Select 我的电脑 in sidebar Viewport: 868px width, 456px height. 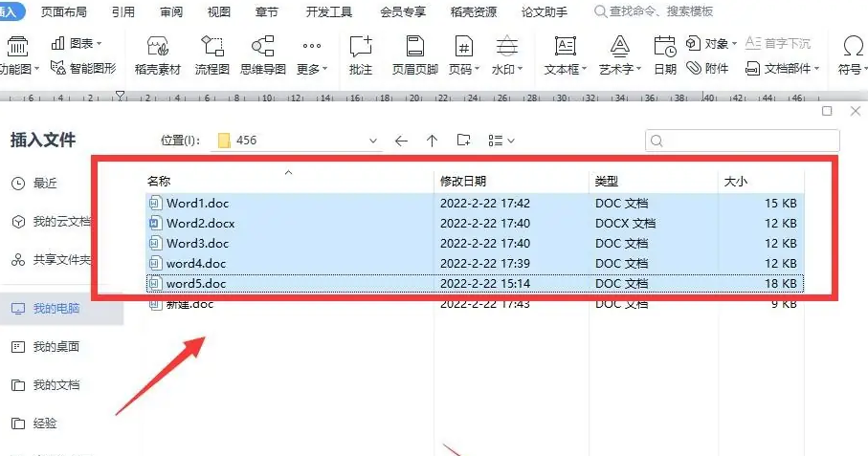click(61, 309)
